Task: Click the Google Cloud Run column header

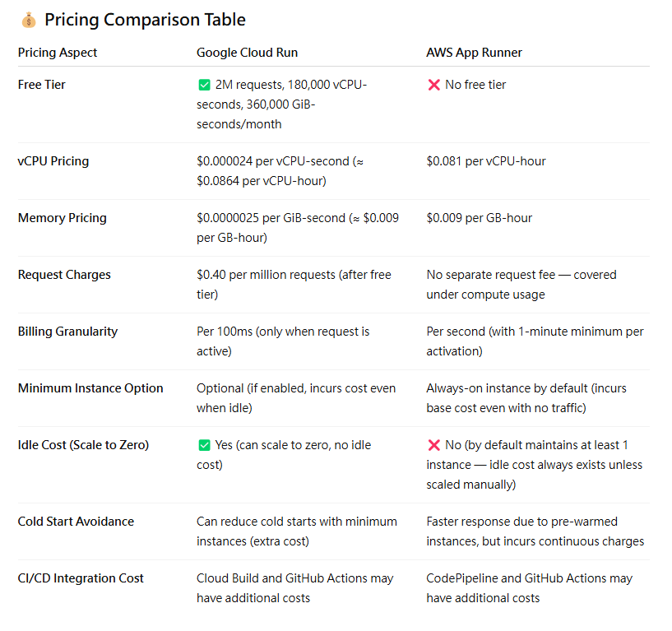Action: pos(247,53)
